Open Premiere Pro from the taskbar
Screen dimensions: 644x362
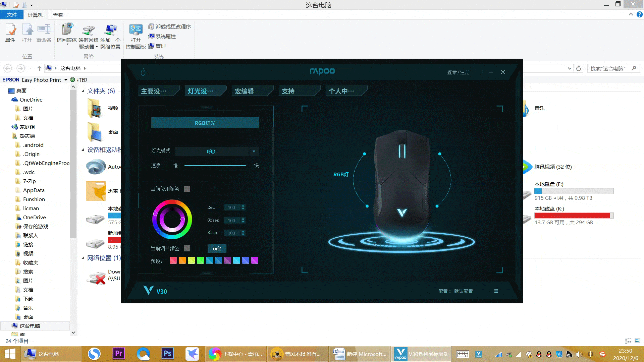[118, 354]
